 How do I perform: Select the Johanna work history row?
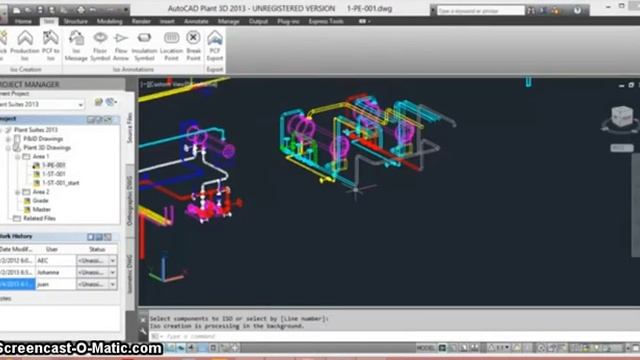pyautogui.click(x=58, y=272)
